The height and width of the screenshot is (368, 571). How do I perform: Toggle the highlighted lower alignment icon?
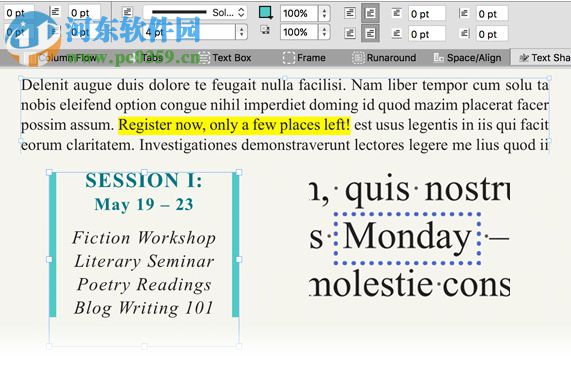pyautogui.click(x=370, y=34)
